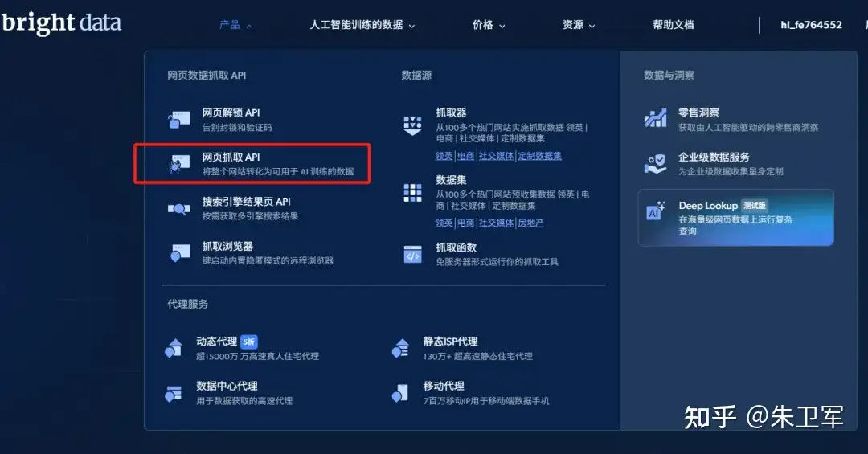Open 抓取器 product title

coord(451,113)
